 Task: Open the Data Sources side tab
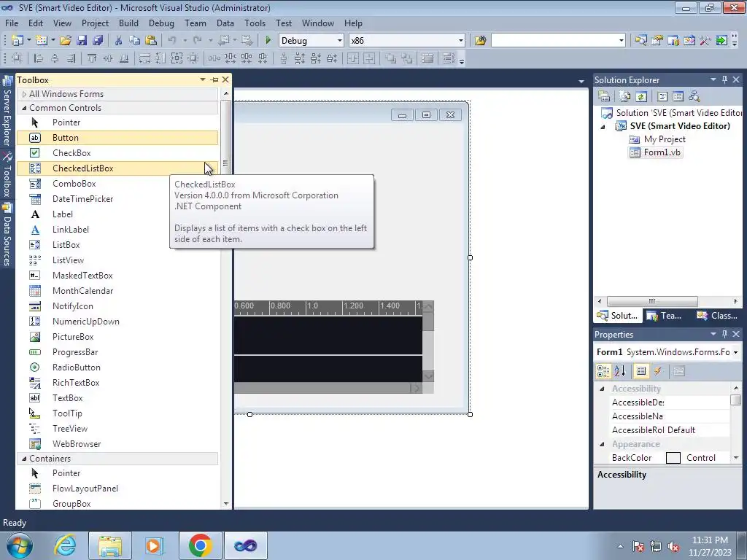7,236
